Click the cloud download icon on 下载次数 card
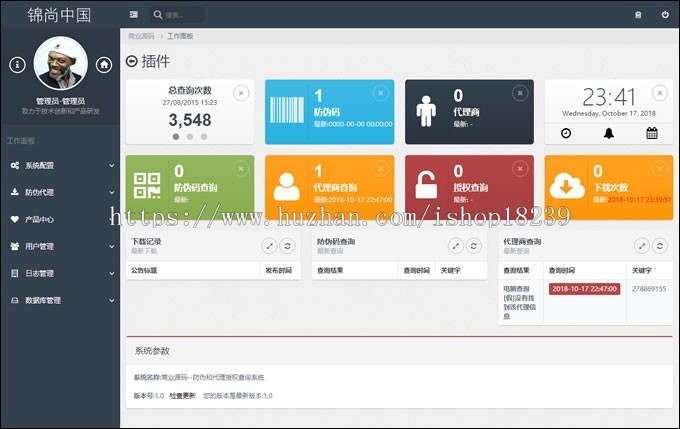The height and width of the screenshot is (429, 680). pyautogui.click(x=567, y=186)
